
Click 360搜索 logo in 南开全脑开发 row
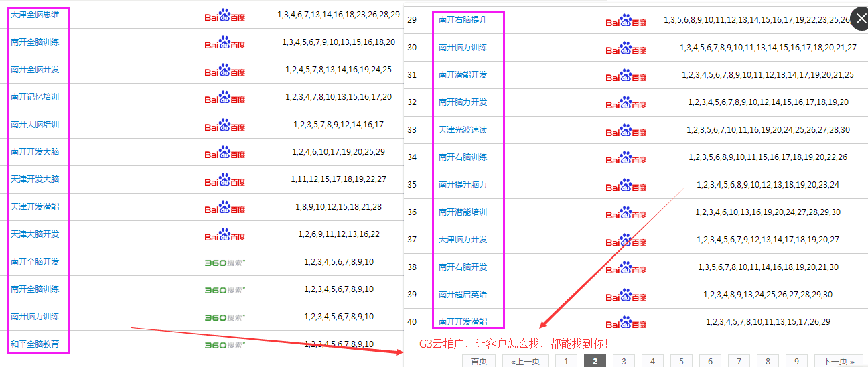click(225, 263)
